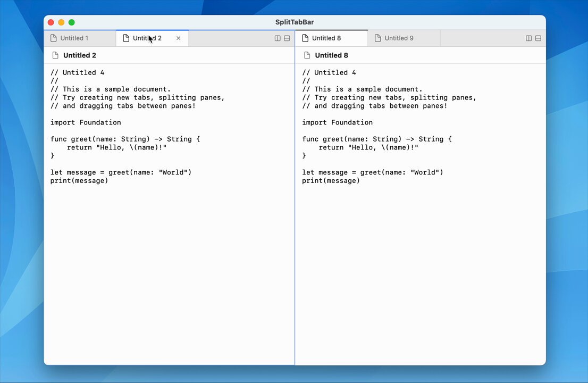Viewport: 588px width, 383px height.
Task: Click the document icon beside the Untitled 8 header
Action: [x=307, y=55]
